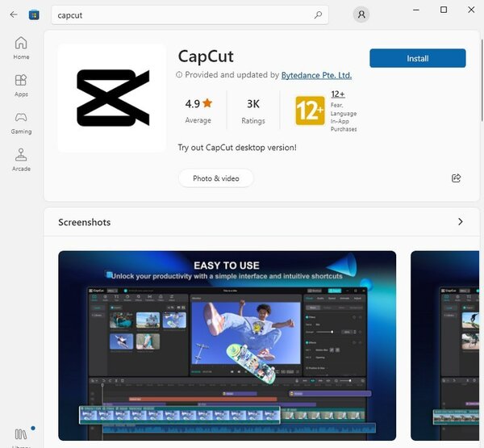
Task: Click the CapCut app logo image
Action: 112,98
